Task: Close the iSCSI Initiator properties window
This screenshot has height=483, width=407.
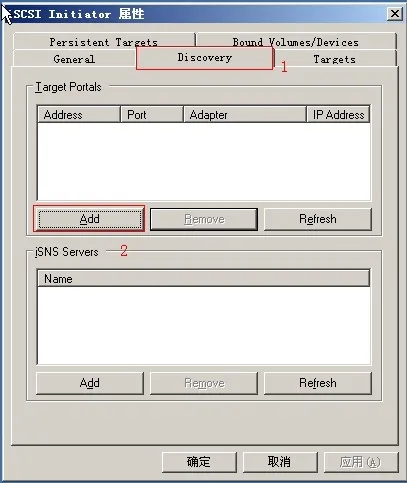Action: coord(395,14)
